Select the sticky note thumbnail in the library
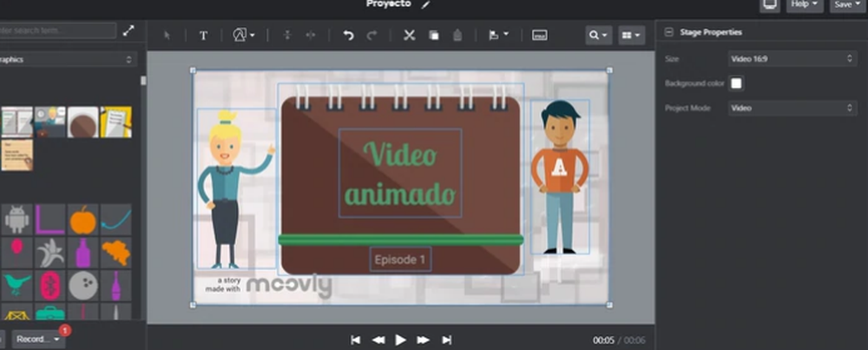 (16, 155)
